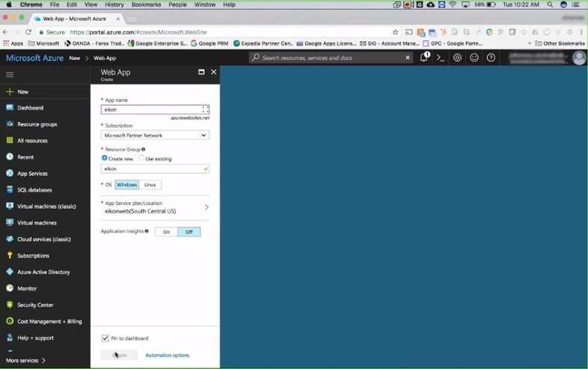This screenshot has width=588, height=369.
Task: Open Cost Management + Billing icon
Action: [10, 321]
